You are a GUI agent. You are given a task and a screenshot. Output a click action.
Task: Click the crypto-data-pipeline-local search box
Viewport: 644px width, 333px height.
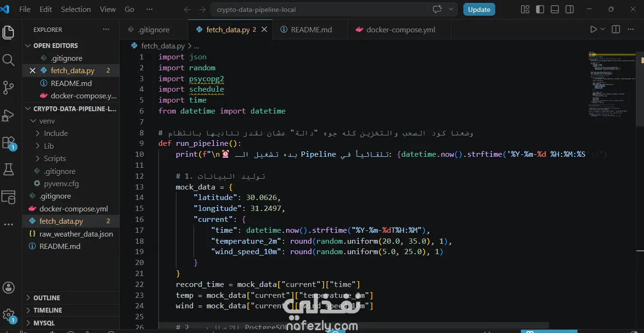pos(318,10)
